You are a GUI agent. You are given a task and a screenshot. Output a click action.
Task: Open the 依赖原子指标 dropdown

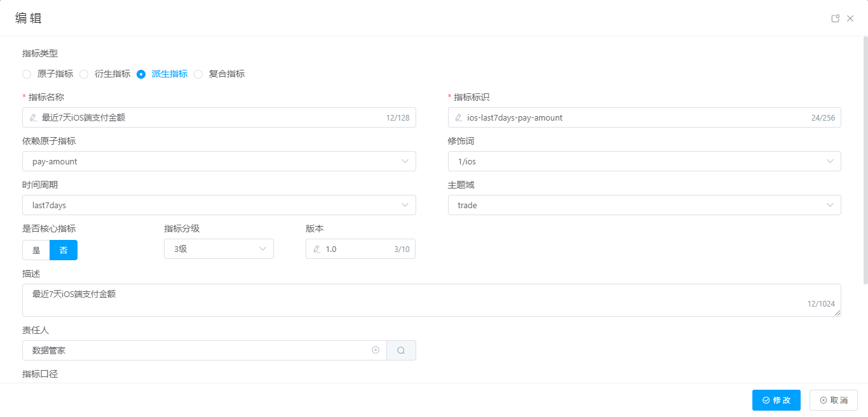tap(219, 161)
